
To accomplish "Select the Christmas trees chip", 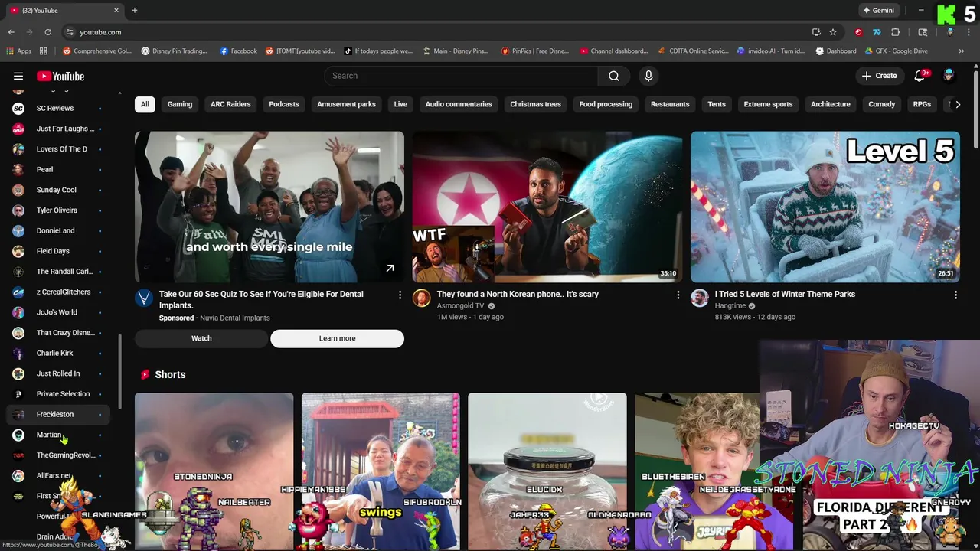I will coord(535,104).
